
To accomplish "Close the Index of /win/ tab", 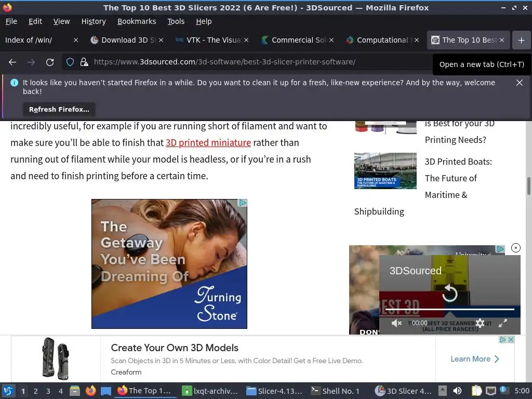I will (x=76, y=40).
